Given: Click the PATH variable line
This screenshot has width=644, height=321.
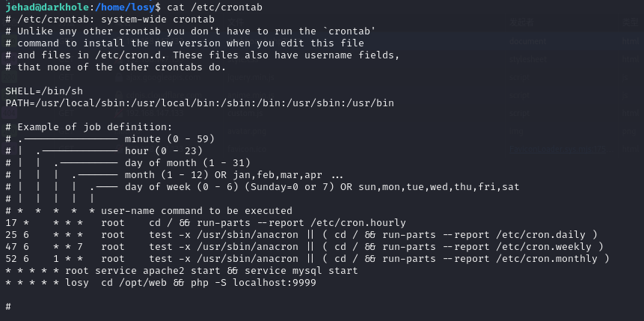Looking at the screenshot, I should click(199, 103).
